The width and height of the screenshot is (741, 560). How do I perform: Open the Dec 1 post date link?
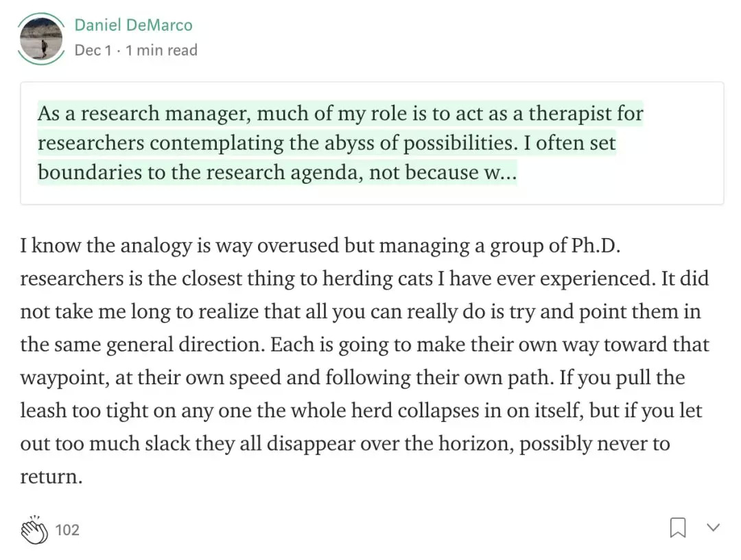[x=92, y=50]
